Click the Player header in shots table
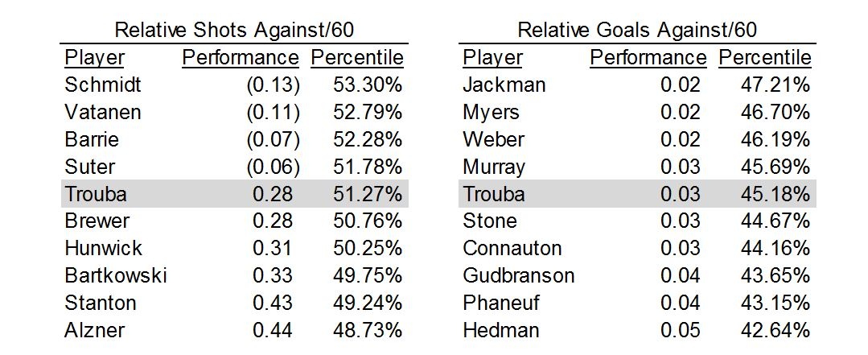This screenshot has width=868, height=355. [94, 58]
